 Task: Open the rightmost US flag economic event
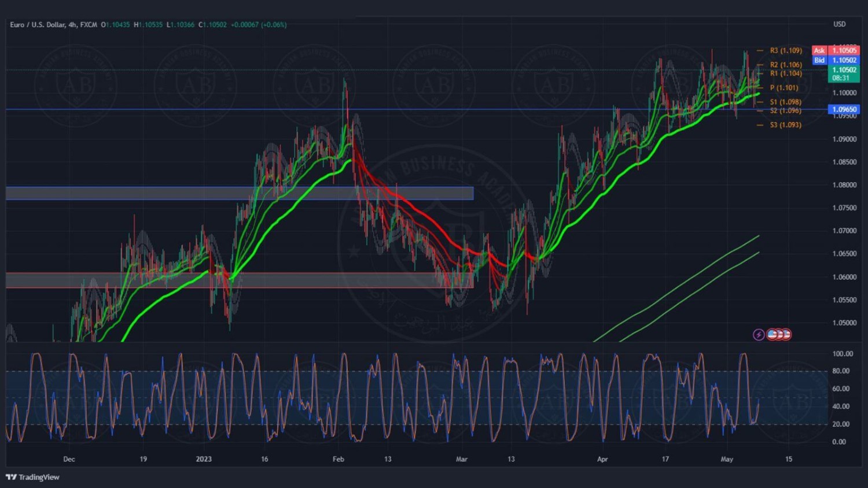(x=786, y=334)
